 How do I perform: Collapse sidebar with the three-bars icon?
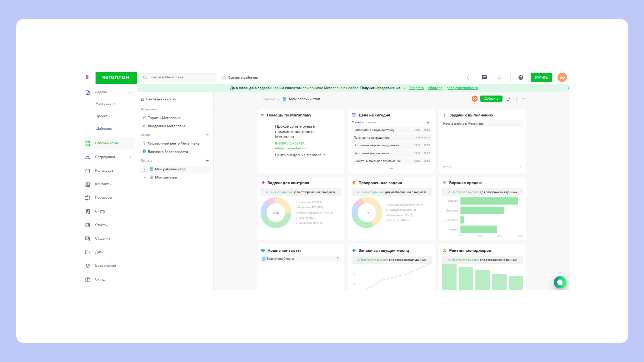click(x=88, y=77)
